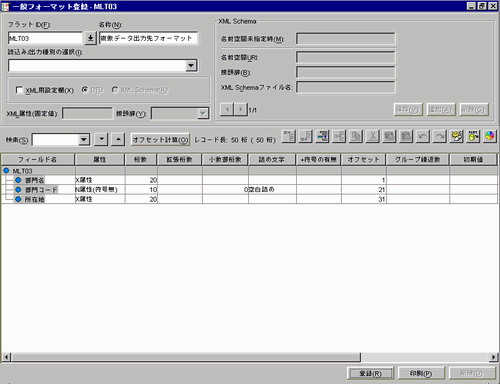This screenshot has height=384, width=500.
Task: Select the XML Schema radio button
Action: pyautogui.click(x=115, y=90)
